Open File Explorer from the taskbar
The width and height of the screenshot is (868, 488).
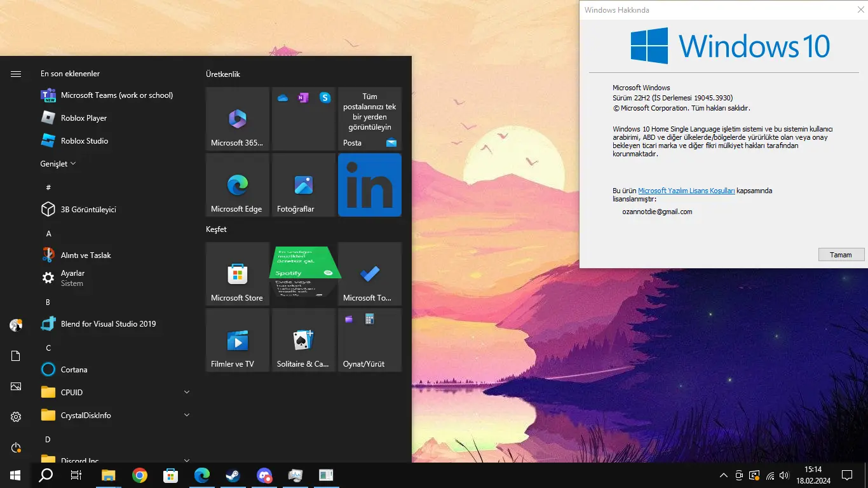tap(109, 475)
